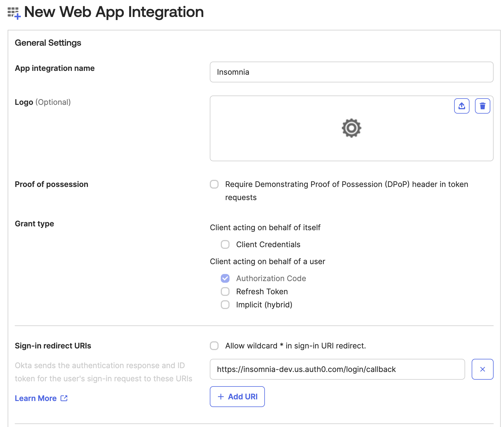Click the trash icon to delete logo
Image resolution: width=504 pixels, height=427 pixels.
click(482, 106)
